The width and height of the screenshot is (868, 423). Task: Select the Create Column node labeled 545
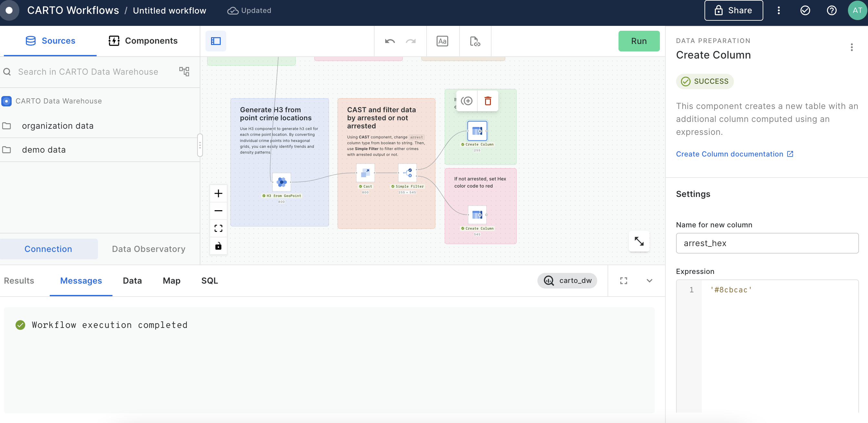click(477, 215)
